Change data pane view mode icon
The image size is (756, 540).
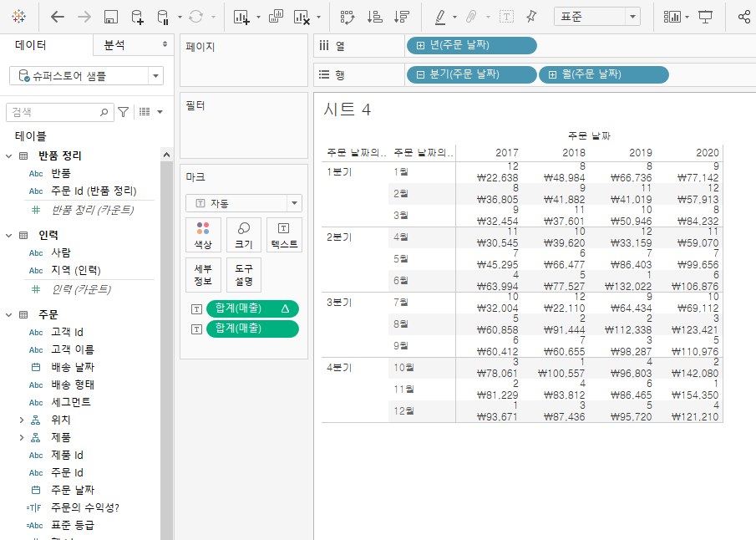pos(145,112)
